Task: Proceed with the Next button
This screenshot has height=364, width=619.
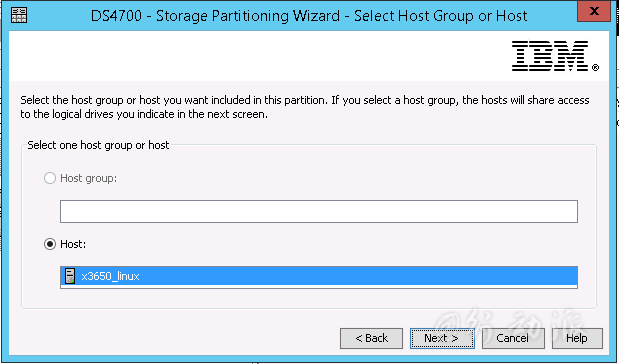Action: tap(442, 338)
